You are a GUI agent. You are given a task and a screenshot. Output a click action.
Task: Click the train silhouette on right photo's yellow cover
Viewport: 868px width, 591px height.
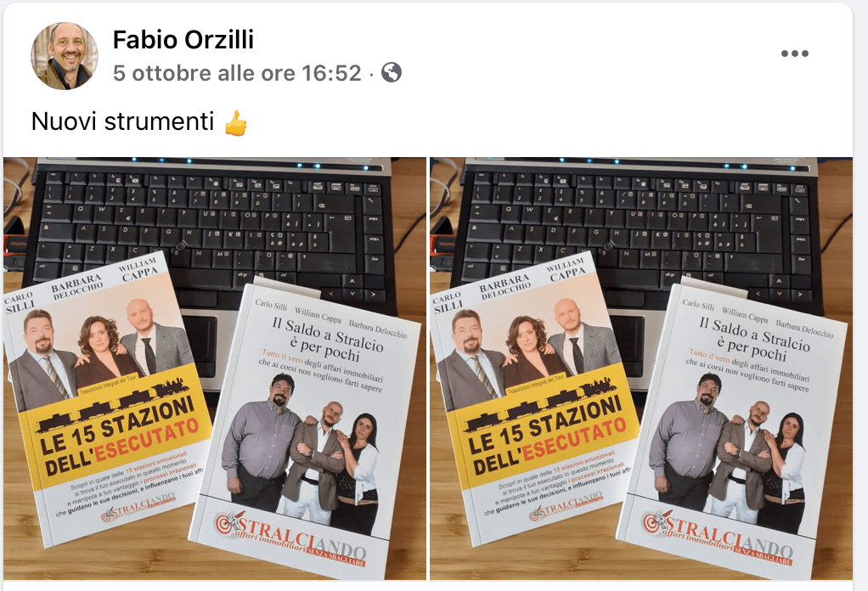point(538,405)
